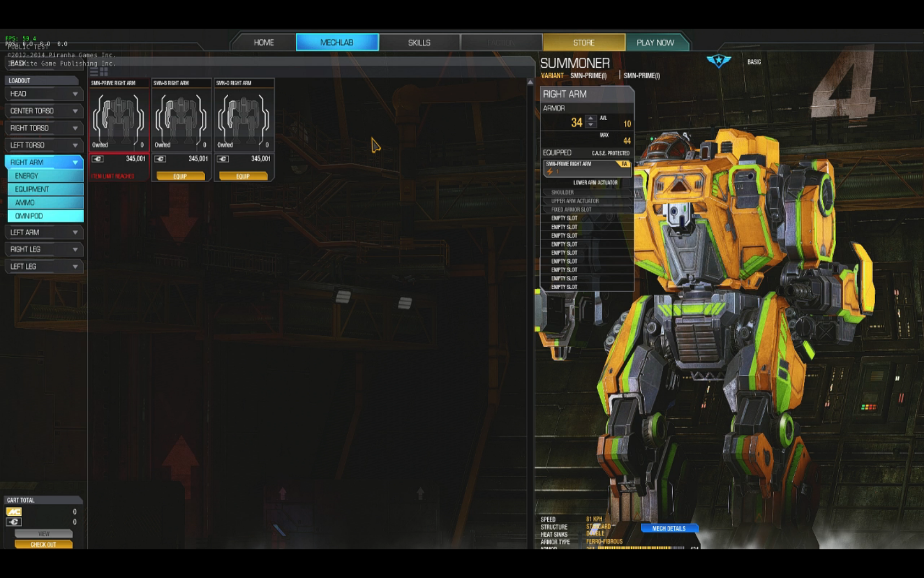Toggle the Lower Arm Actuator checkbox

tap(626, 183)
